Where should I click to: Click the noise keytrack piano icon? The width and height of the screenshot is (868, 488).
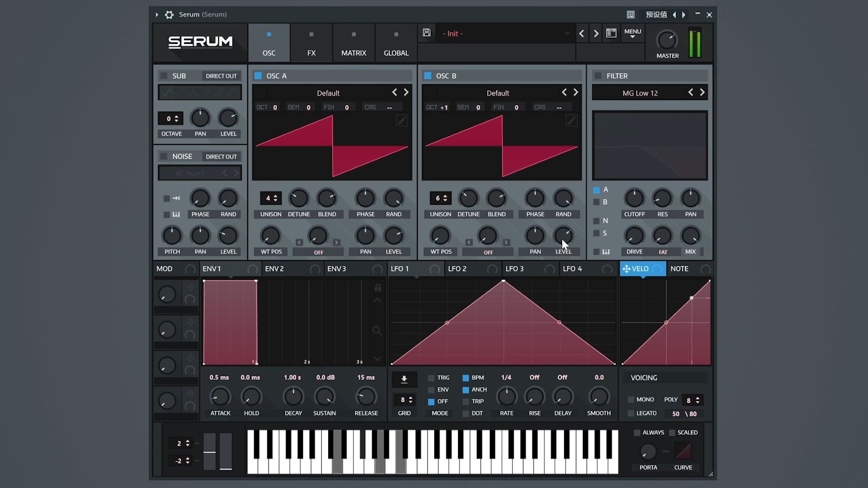point(176,214)
